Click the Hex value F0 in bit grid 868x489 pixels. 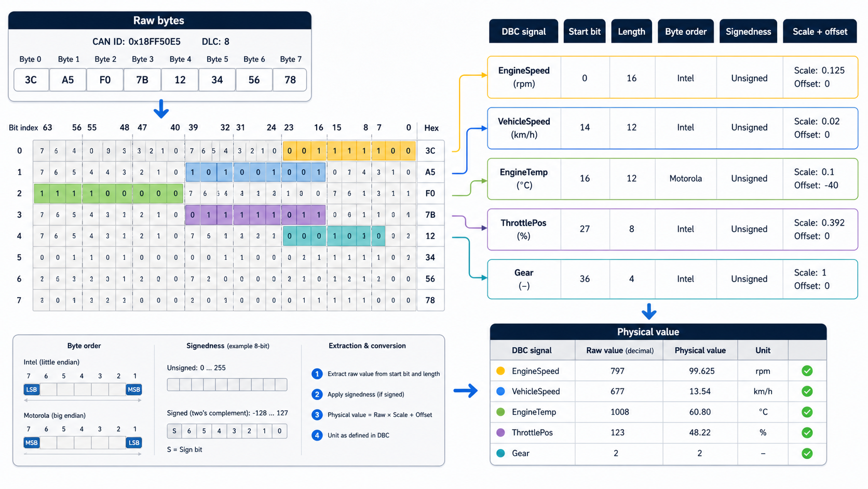[x=430, y=193]
